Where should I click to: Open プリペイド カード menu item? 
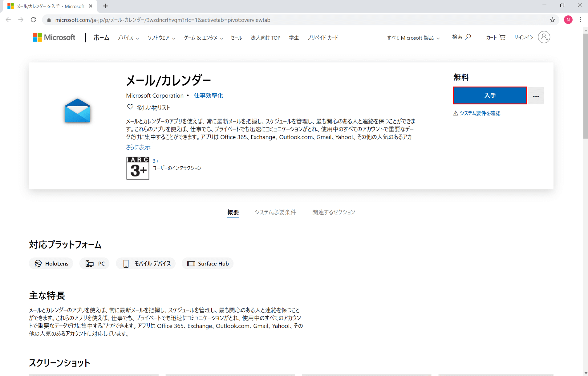point(323,38)
